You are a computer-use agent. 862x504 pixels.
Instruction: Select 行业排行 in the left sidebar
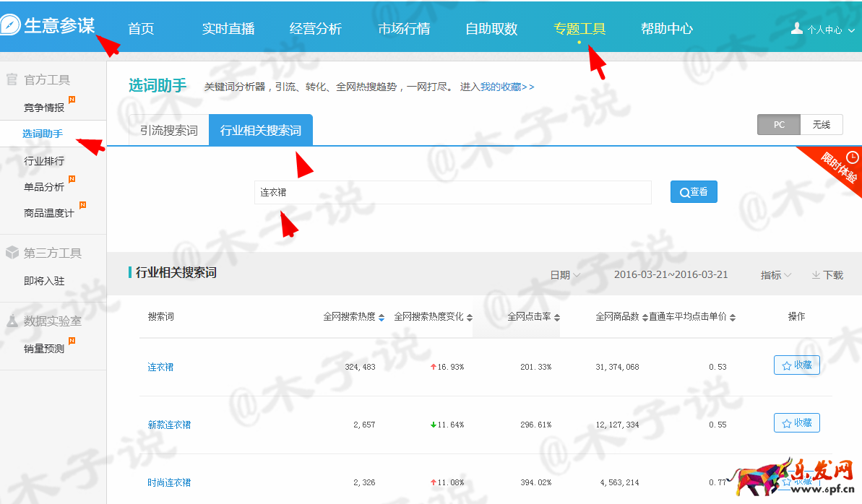[x=44, y=161]
